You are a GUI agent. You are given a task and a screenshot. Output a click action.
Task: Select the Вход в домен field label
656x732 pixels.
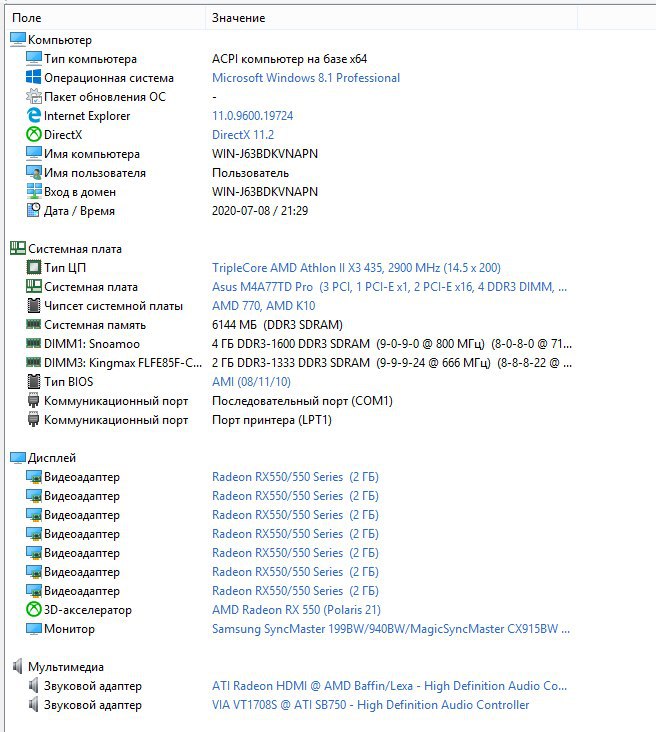[80, 192]
